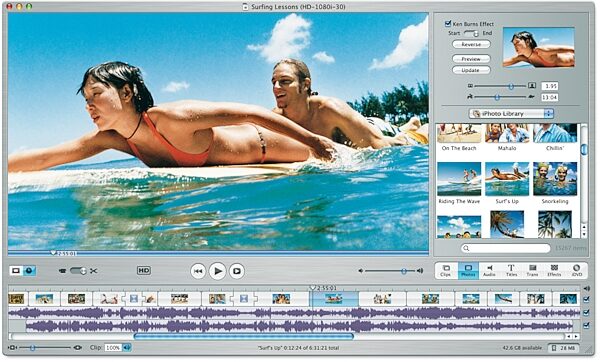
Task: Click the timeline speaker icon above checkboxes
Action: (x=587, y=289)
